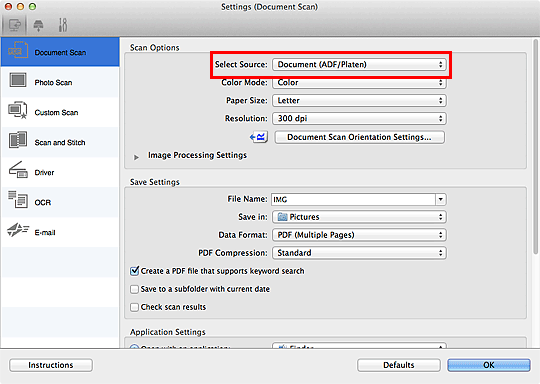Click the Save Settings heading
The width and height of the screenshot is (540, 384).
pos(155,182)
